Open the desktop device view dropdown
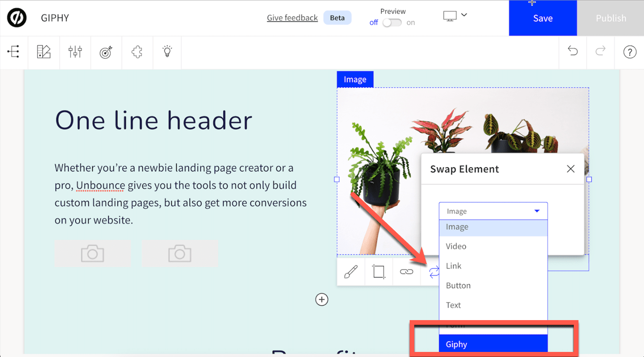This screenshot has height=357, width=644. [x=455, y=16]
